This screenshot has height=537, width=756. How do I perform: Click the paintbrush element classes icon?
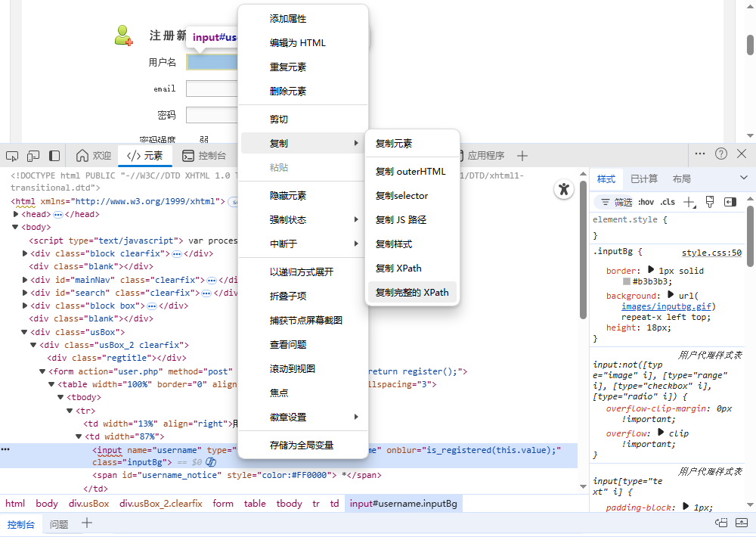pos(710,202)
